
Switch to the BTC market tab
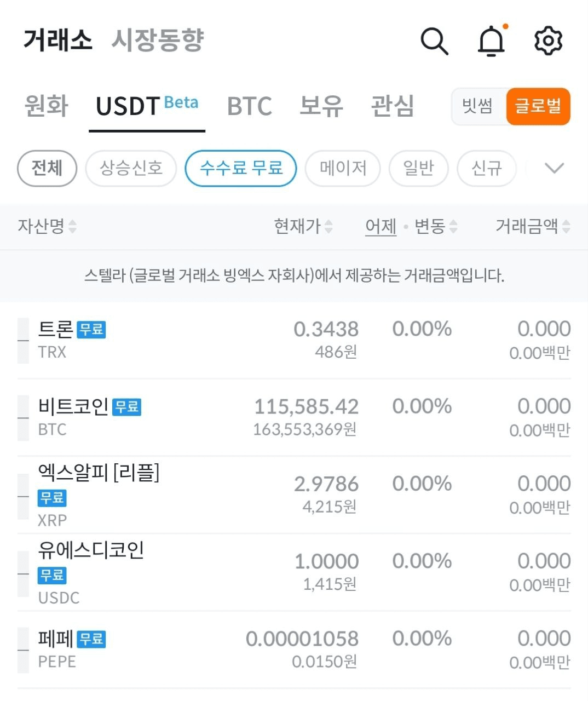coord(249,106)
